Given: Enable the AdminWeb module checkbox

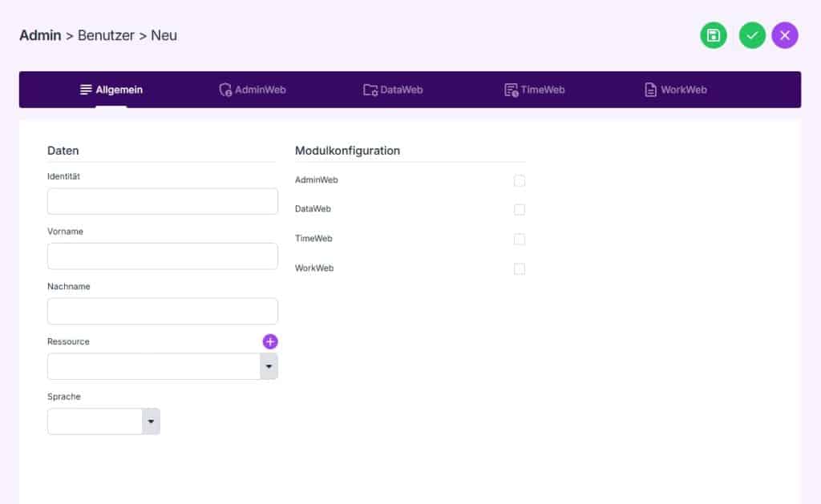Looking at the screenshot, I should click(520, 180).
